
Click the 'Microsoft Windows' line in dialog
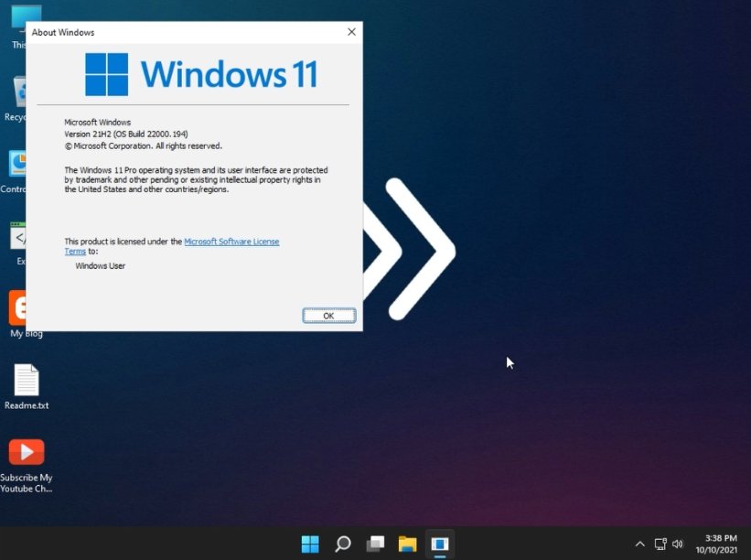(x=97, y=122)
